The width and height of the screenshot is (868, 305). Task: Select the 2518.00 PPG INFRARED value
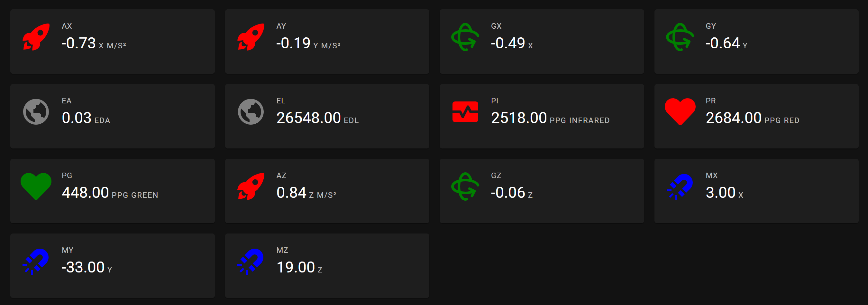click(550, 118)
